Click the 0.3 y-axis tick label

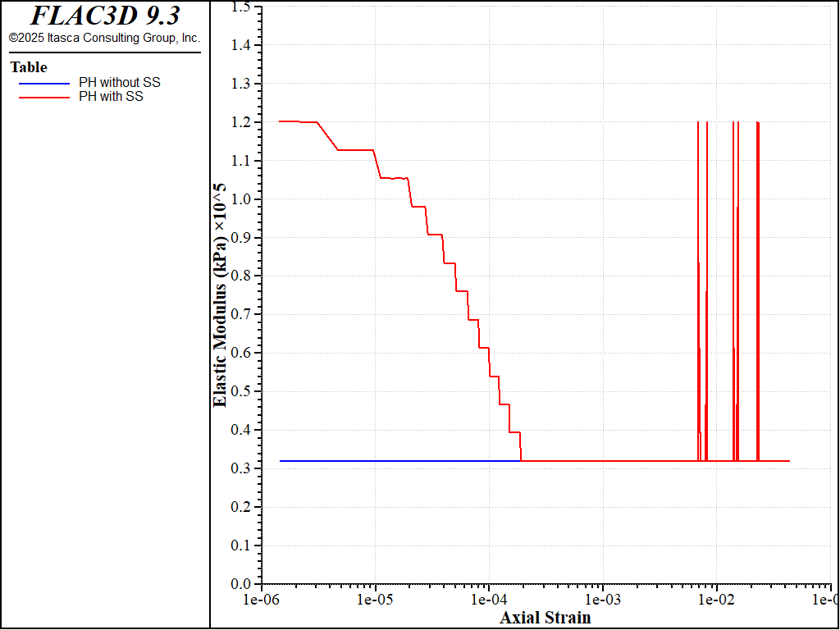(240, 468)
